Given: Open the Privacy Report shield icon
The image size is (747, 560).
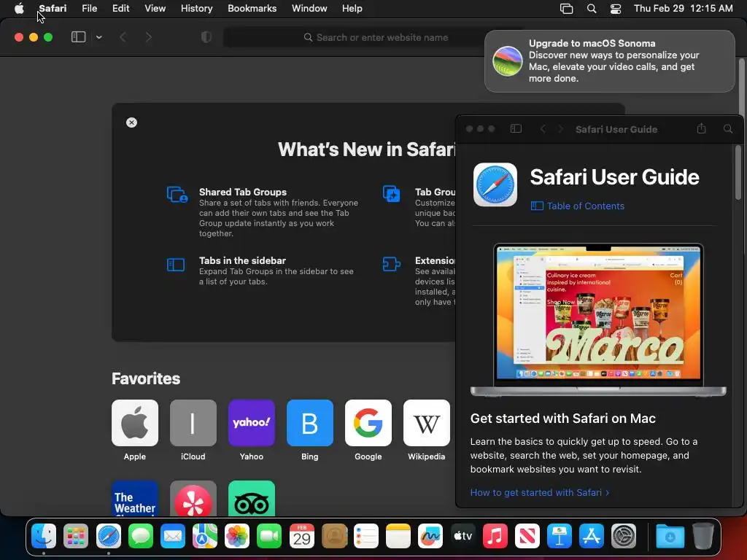Looking at the screenshot, I should tap(206, 37).
